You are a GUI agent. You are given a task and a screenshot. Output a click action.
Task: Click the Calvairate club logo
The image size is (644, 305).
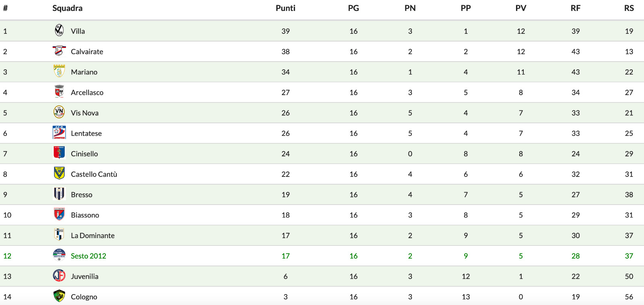[x=59, y=51]
